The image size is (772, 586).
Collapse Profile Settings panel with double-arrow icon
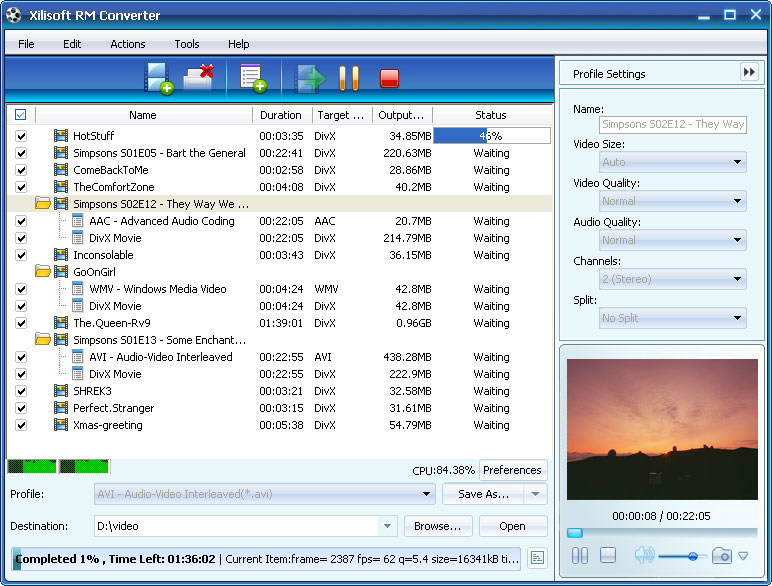point(749,72)
